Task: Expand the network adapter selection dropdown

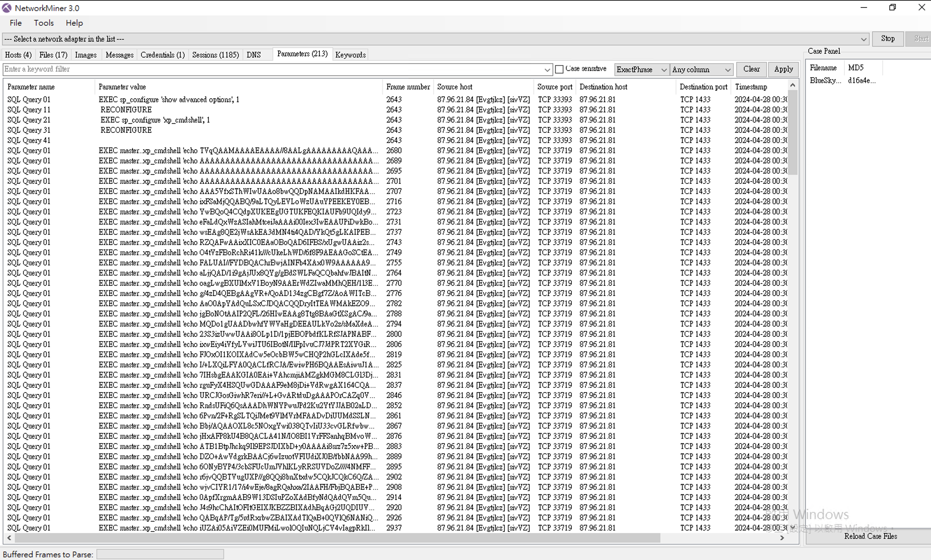Action: (863, 39)
